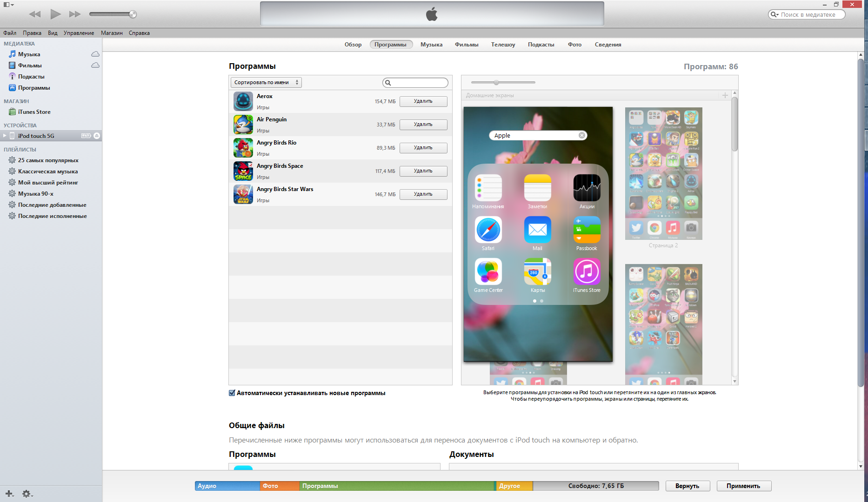
Task: Expand the iPod touch 5G device tree
Action: (x=5, y=136)
